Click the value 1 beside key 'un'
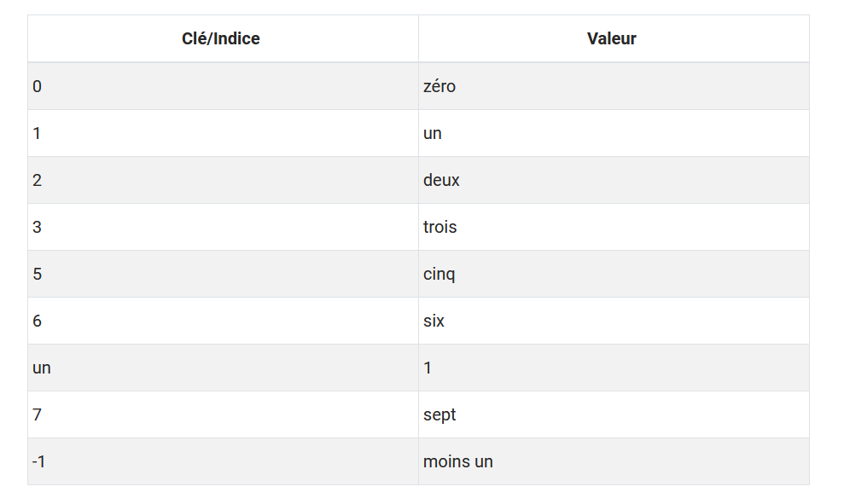Image resolution: width=844 pixels, height=504 pixels. point(428,368)
